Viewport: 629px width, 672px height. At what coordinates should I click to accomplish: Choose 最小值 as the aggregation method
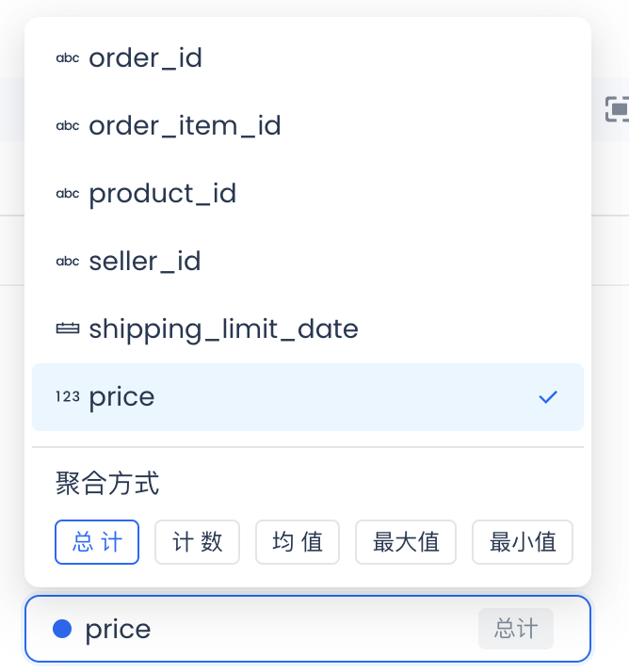click(x=523, y=542)
